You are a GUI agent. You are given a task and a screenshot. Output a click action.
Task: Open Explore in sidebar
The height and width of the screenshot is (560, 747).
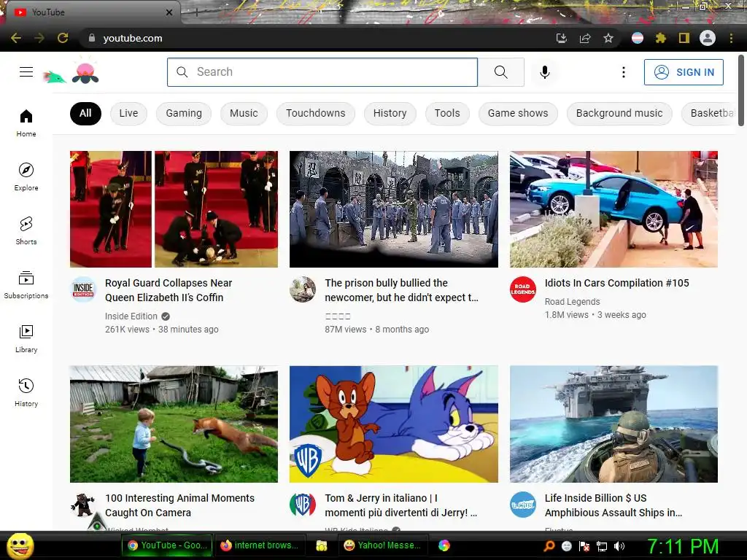coord(26,176)
